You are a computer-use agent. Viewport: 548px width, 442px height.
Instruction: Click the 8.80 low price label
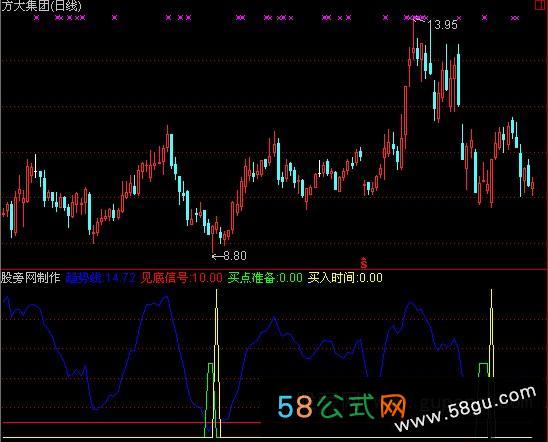coord(235,256)
